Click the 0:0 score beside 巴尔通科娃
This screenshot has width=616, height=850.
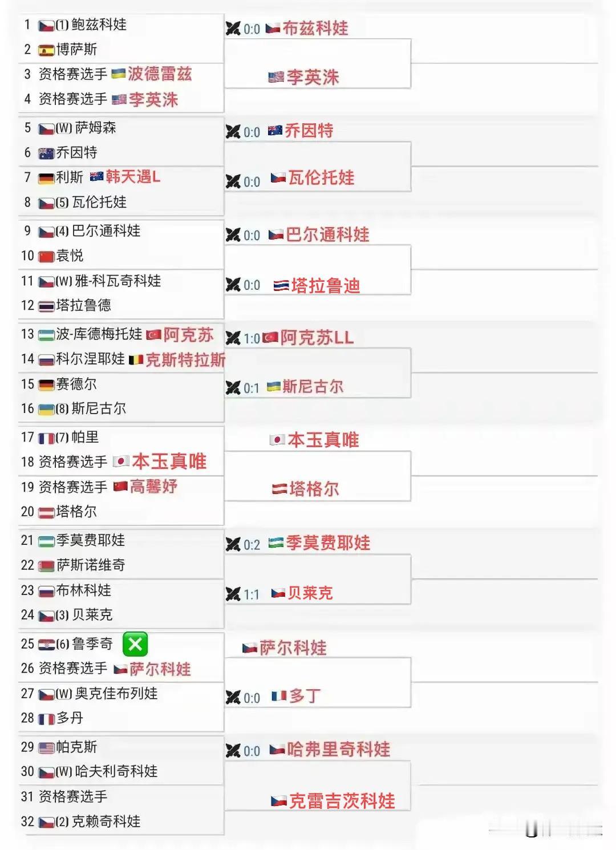click(252, 236)
